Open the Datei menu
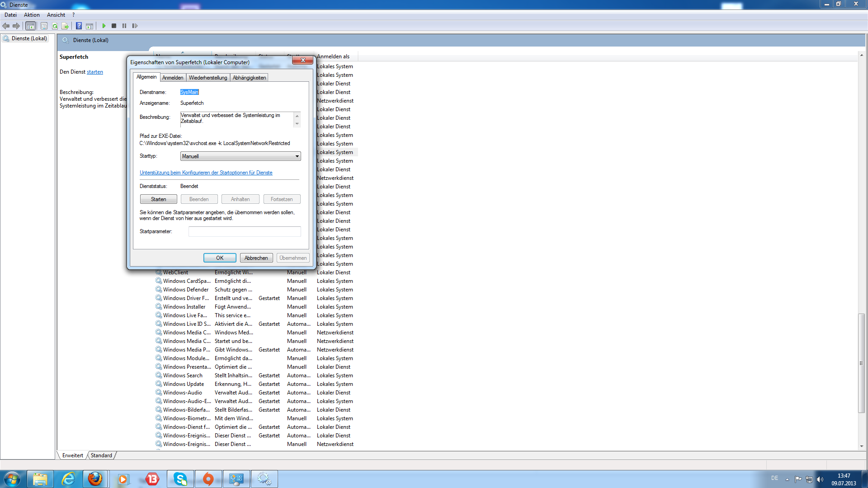 coord(10,15)
